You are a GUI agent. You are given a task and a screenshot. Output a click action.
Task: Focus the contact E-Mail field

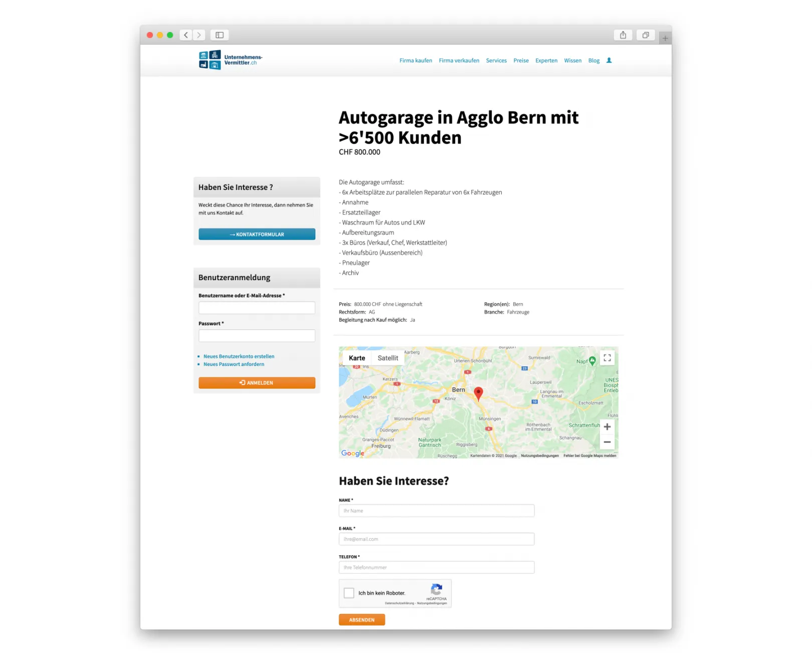pos(437,539)
